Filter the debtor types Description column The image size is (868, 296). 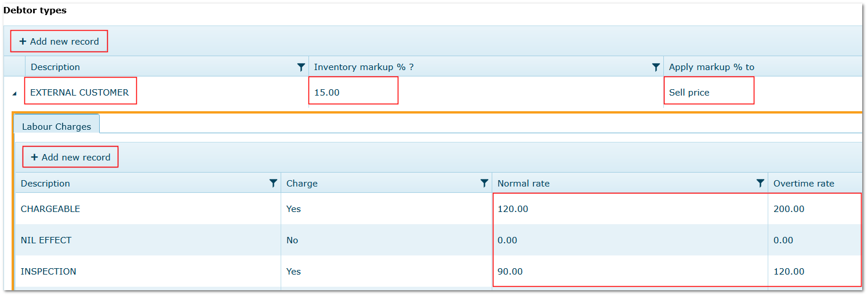(301, 67)
